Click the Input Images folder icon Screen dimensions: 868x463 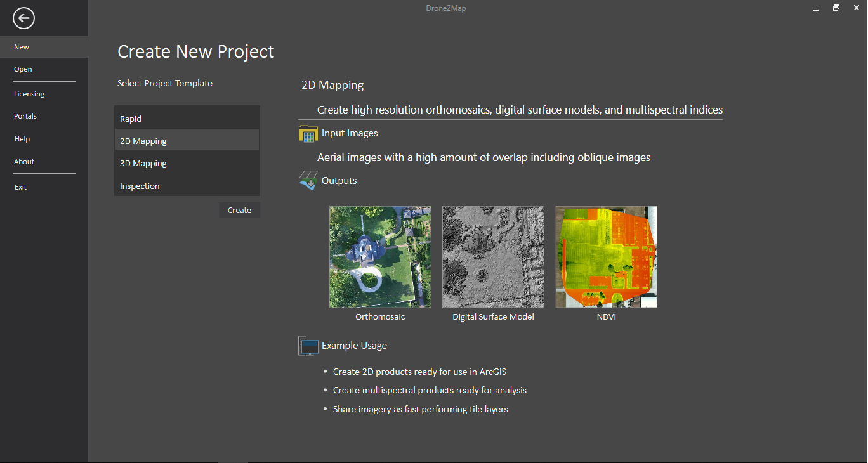point(308,133)
